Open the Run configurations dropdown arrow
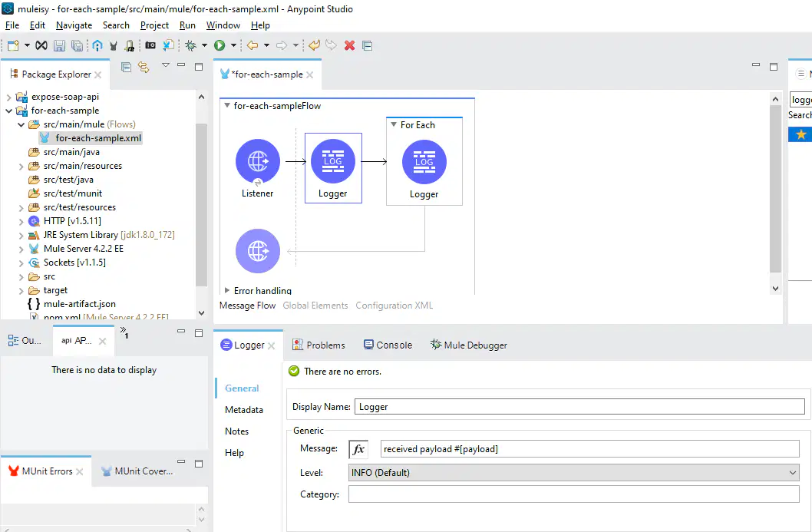The image size is (812, 532). pos(233,45)
